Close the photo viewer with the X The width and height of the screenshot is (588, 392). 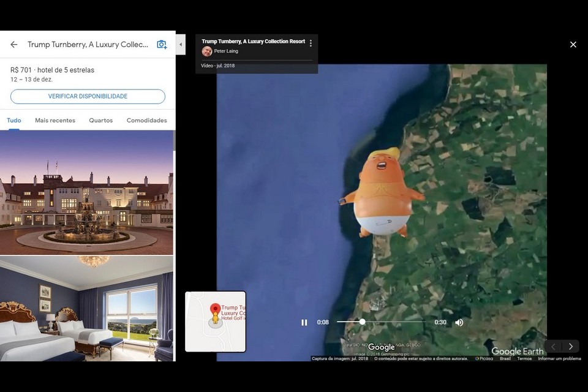coord(573,45)
